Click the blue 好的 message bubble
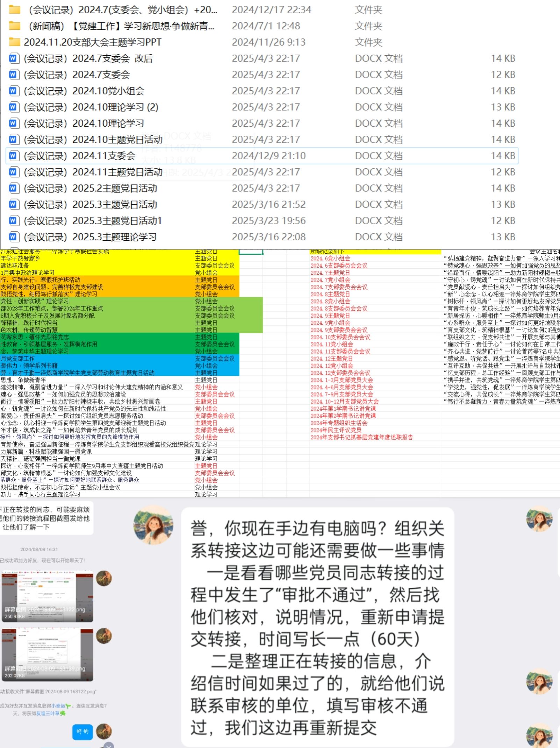 click(82, 732)
